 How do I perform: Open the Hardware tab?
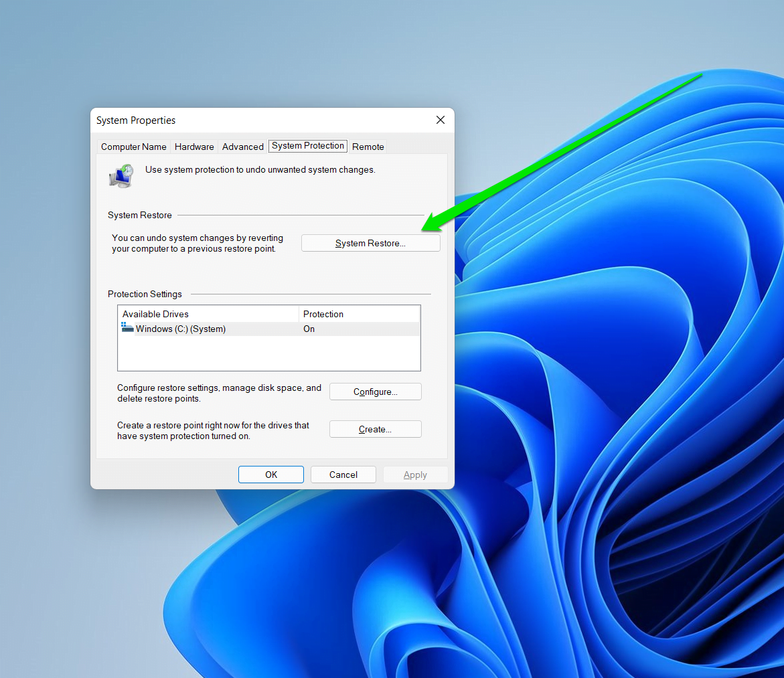pos(194,147)
